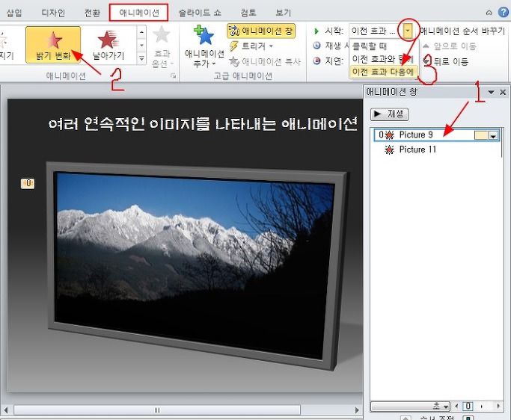This screenshot has height=420, width=511.
Task: Open the 시작 dropdown arrow
Action: tap(408, 31)
